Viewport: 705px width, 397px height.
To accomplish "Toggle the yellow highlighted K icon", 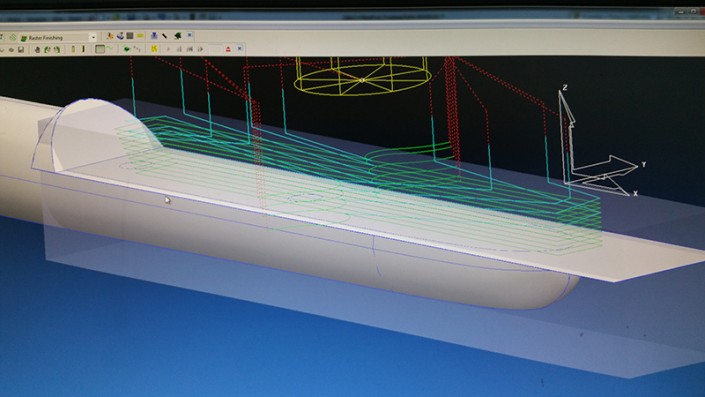I will click(154, 49).
